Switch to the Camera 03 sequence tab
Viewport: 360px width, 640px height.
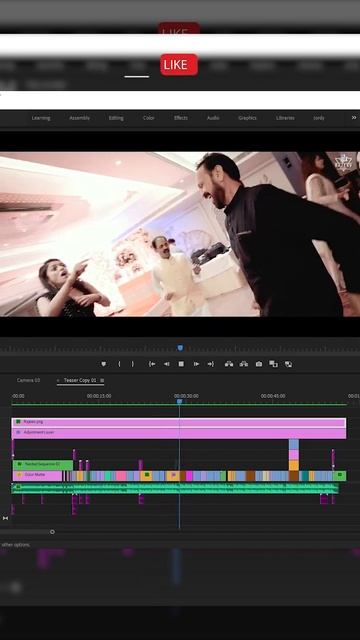click(28, 380)
